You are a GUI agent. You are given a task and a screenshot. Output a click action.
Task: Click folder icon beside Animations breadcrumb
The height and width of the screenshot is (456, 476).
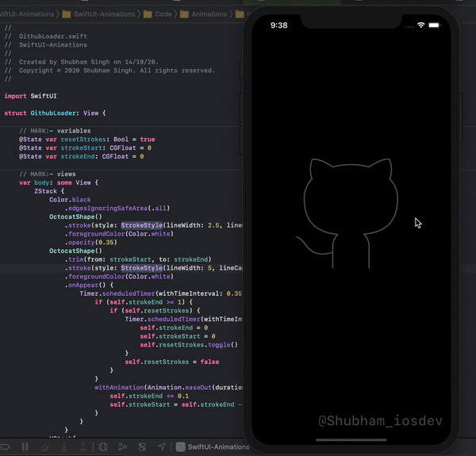pos(184,14)
